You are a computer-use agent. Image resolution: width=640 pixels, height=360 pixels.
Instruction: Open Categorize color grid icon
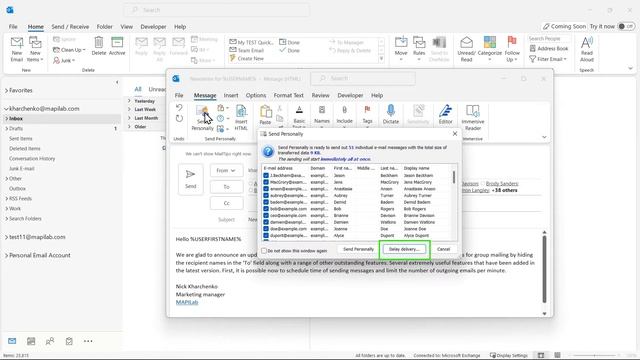(489, 42)
